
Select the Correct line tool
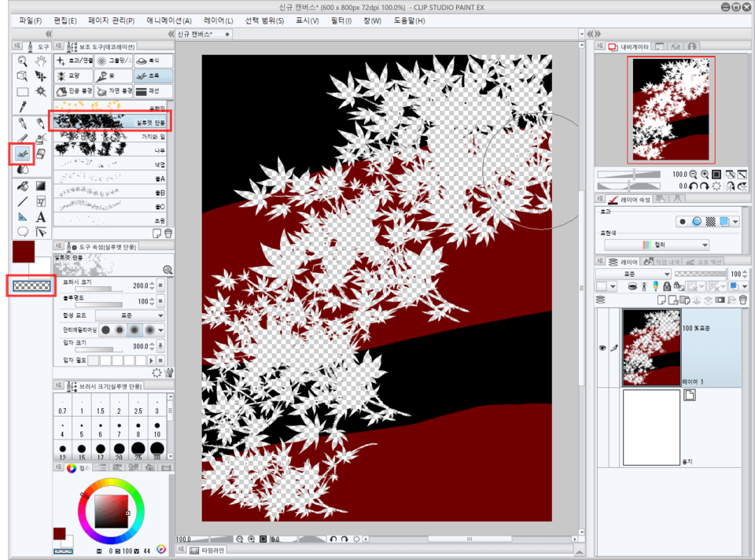(x=41, y=232)
